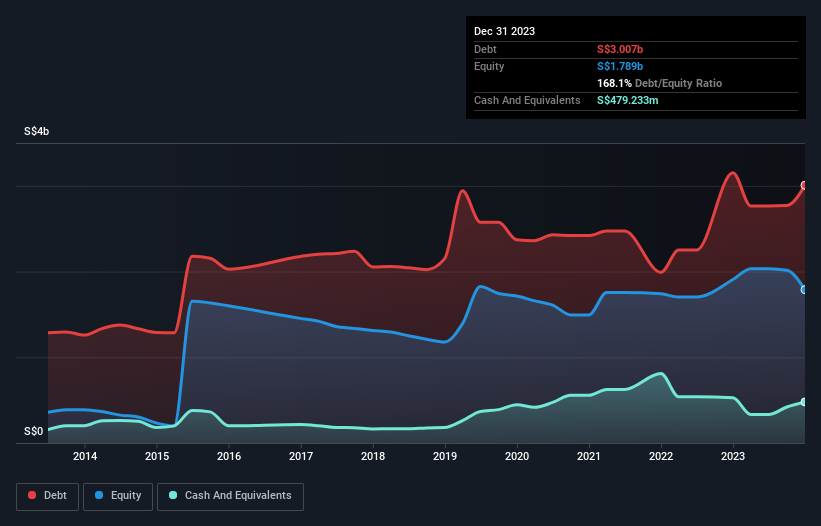Click the 2023 x-axis label
The width and height of the screenshot is (821, 526).
pos(733,456)
